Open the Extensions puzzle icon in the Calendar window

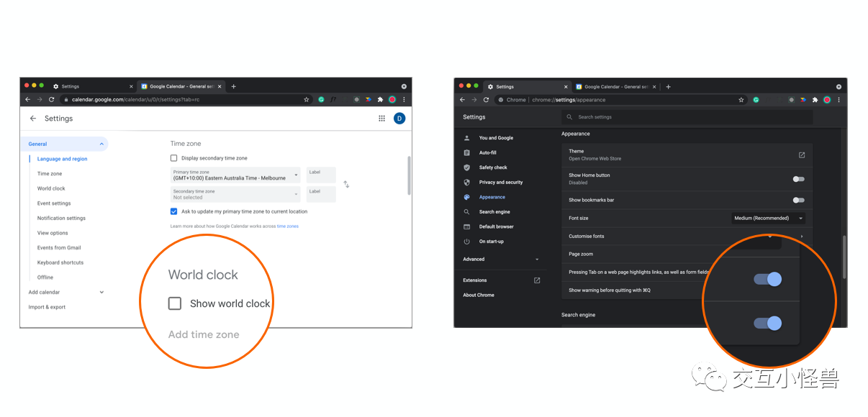click(x=380, y=99)
